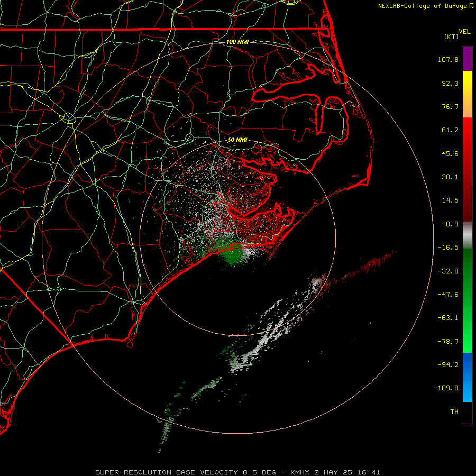The height and width of the screenshot is (476, 476).
Task: Select the 14.5 legend value
Action: (x=450, y=200)
